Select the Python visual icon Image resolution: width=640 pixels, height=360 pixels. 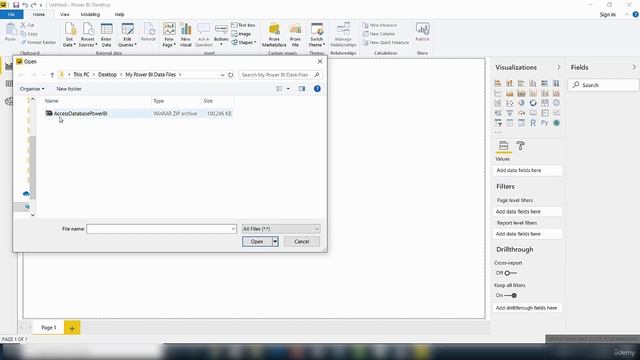(544, 123)
